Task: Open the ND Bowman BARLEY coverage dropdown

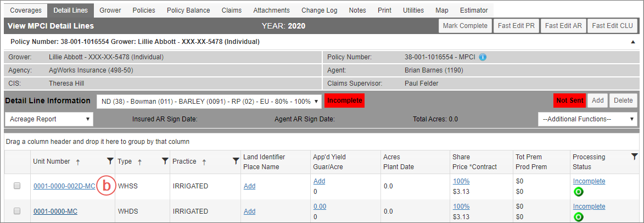Action: (209, 101)
